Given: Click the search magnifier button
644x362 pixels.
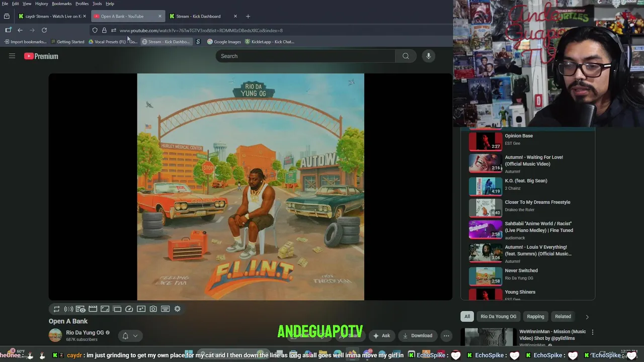Looking at the screenshot, I should pos(406,56).
